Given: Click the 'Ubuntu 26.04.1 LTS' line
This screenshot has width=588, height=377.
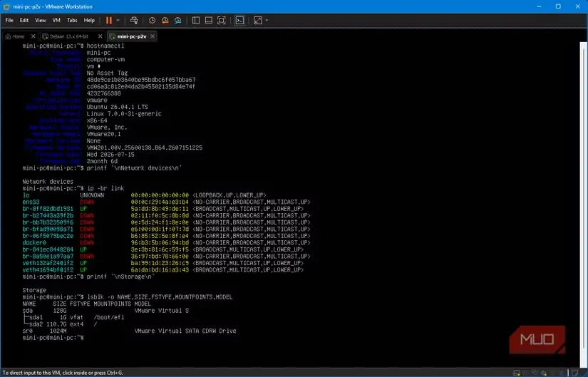Looking at the screenshot, I should 118,107.
